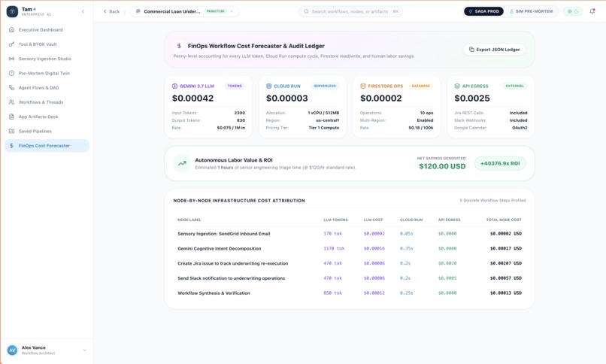Image resolution: width=606 pixels, height=364 pixels.
Task: Click the TOKENS badge
Action: 235,86
